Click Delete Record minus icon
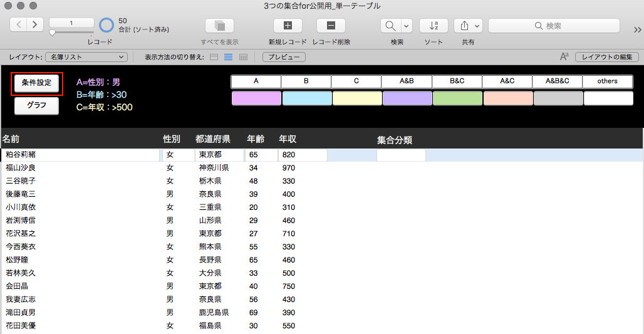 click(331, 26)
